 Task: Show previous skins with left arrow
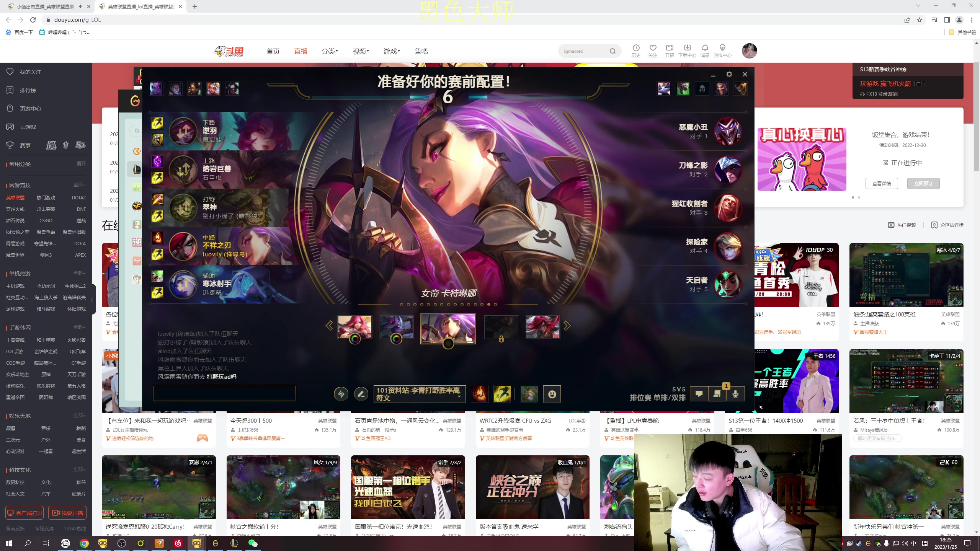point(329,326)
